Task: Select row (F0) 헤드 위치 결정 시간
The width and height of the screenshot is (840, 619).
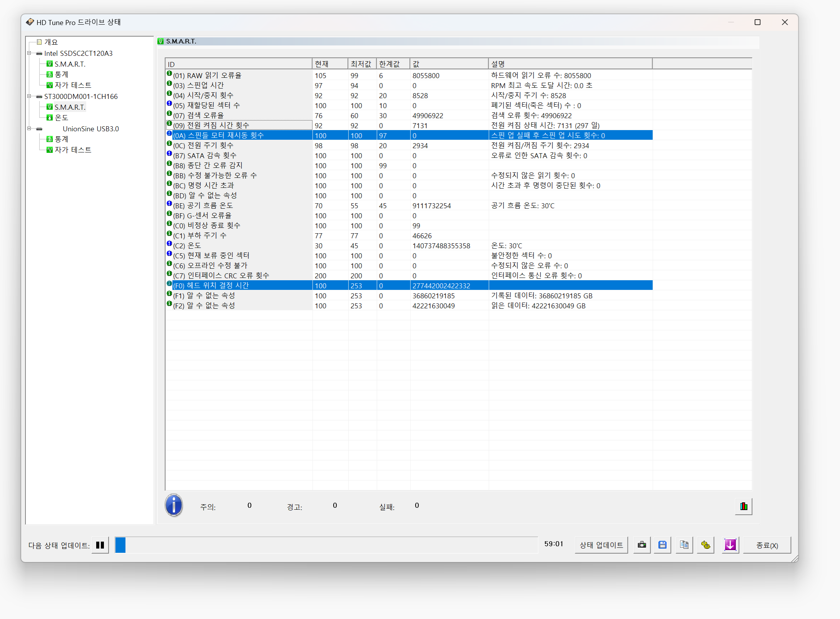Action: 409,286
